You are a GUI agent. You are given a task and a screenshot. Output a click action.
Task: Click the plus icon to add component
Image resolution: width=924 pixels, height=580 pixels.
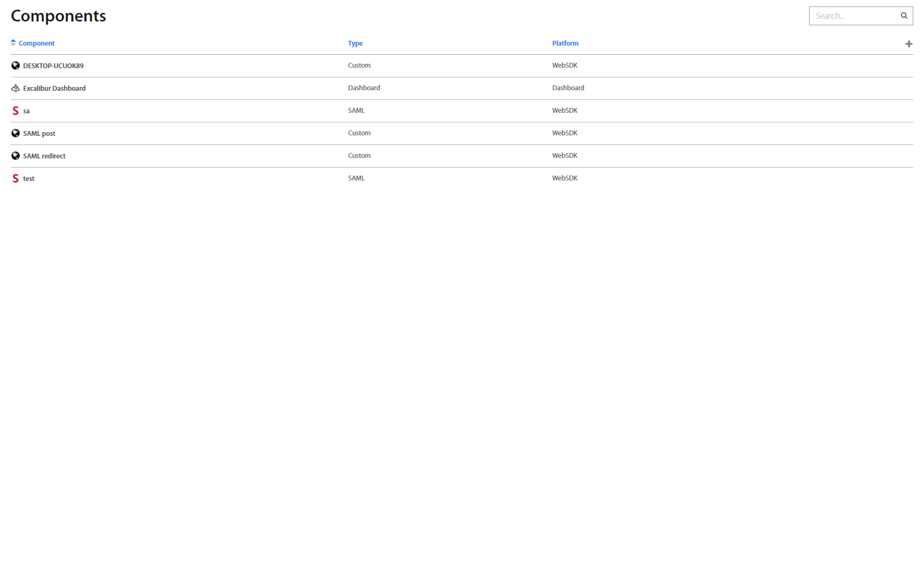[908, 44]
